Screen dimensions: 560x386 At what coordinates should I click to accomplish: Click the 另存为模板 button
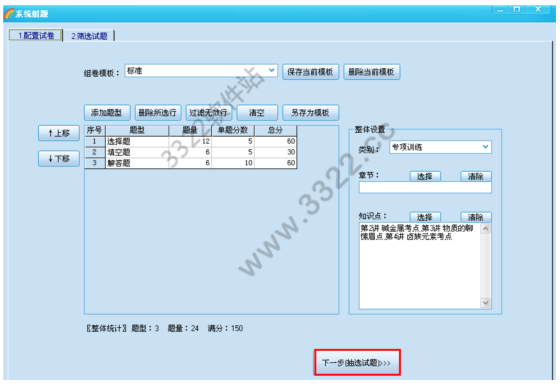coord(310,113)
